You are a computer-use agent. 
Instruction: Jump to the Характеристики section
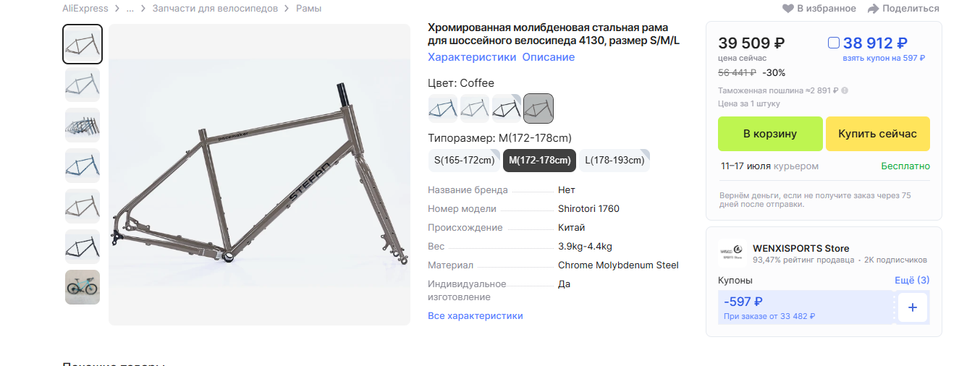pyautogui.click(x=472, y=57)
